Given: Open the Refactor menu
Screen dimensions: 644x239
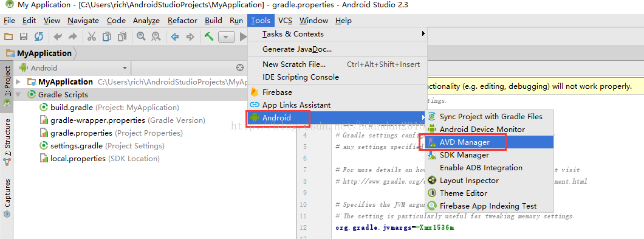Looking at the screenshot, I should (182, 21).
